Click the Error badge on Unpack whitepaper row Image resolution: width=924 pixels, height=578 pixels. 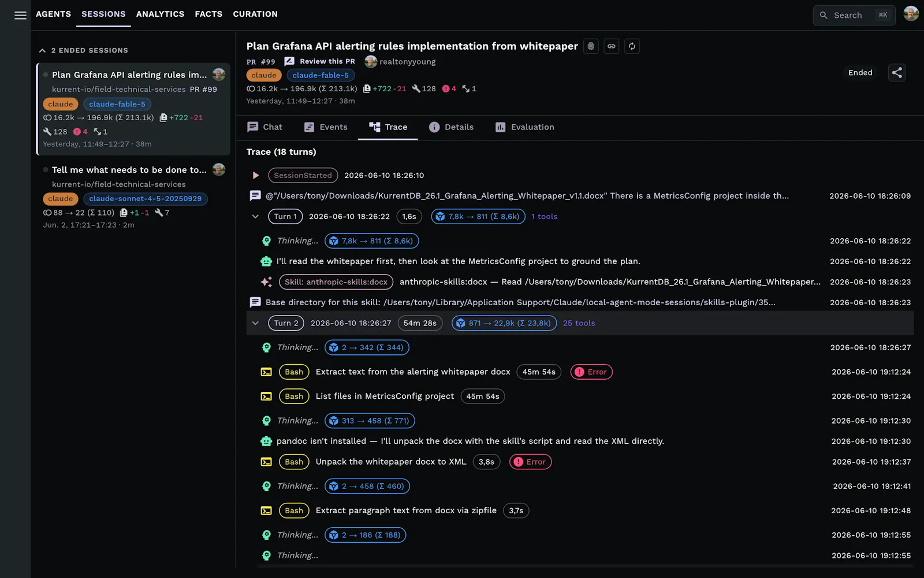coord(530,462)
